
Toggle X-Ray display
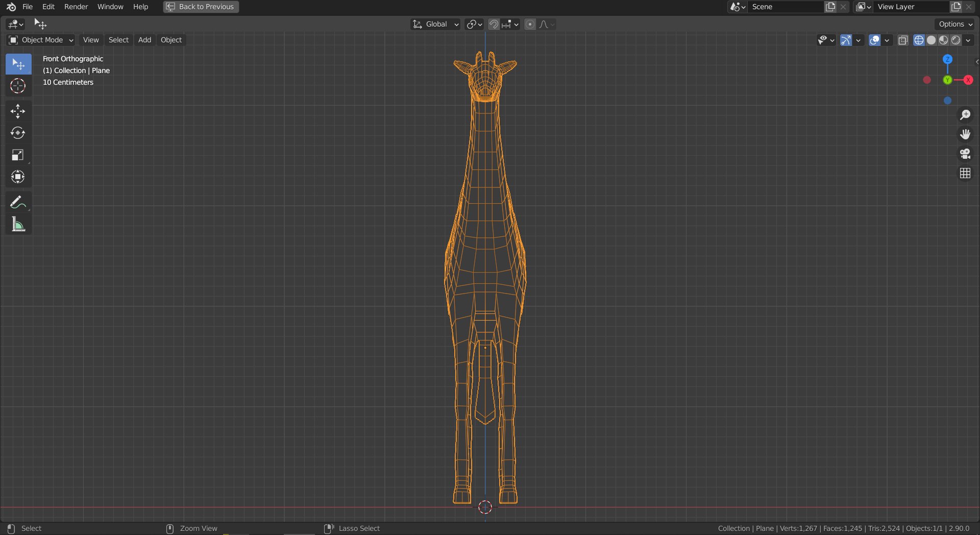903,40
